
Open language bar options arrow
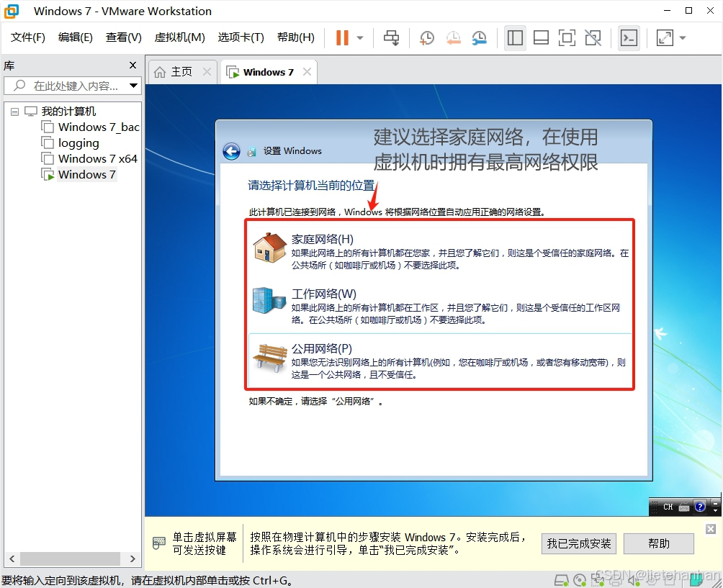[716, 510]
